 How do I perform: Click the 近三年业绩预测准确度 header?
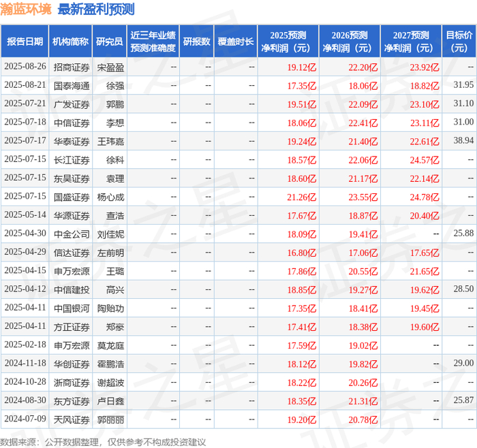[x=153, y=42]
